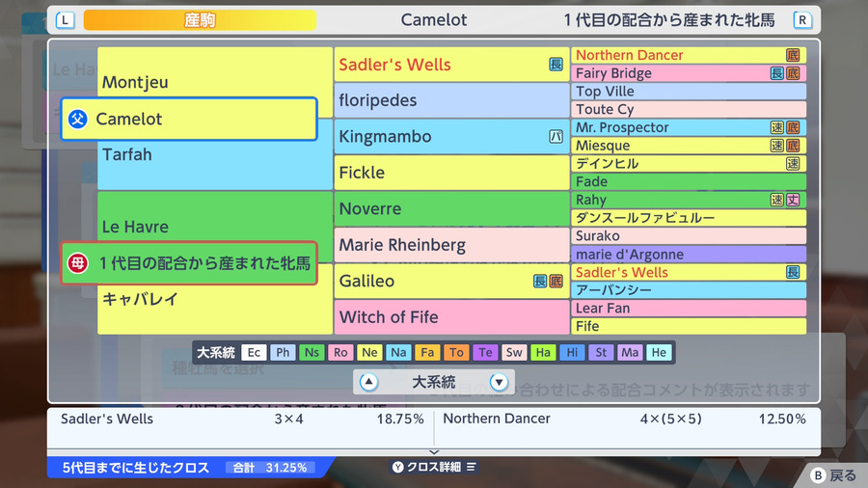Select the Ne lineage swatch
The image size is (868, 488).
(369, 352)
